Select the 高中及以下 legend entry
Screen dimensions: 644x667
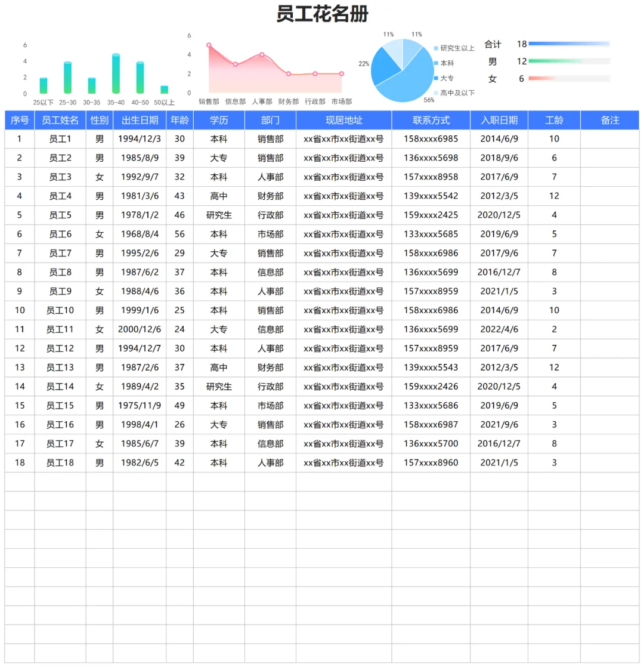(x=454, y=92)
